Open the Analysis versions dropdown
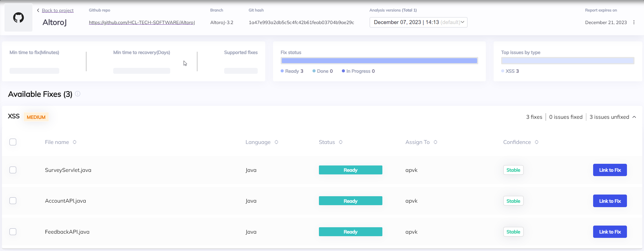 point(418,22)
